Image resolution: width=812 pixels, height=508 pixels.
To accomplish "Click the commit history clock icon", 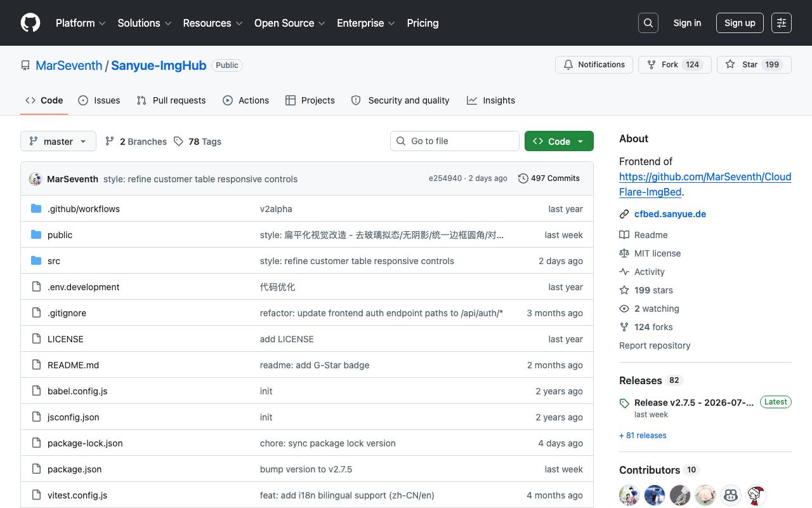I will [x=523, y=178].
